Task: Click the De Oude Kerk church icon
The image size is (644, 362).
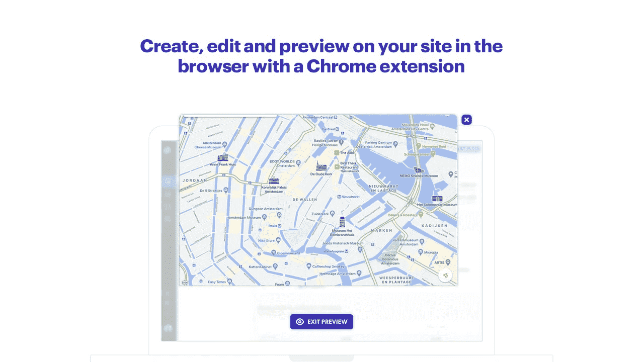Action: tap(321, 167)
